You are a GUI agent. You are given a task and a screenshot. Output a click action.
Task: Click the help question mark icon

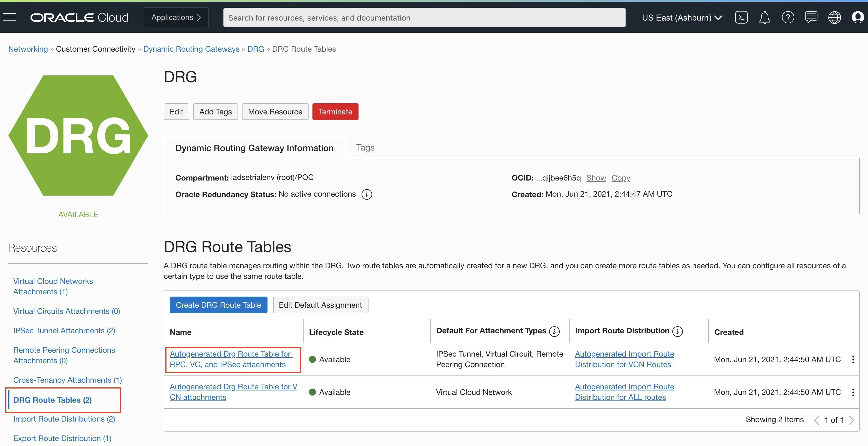tap(788, 17)
